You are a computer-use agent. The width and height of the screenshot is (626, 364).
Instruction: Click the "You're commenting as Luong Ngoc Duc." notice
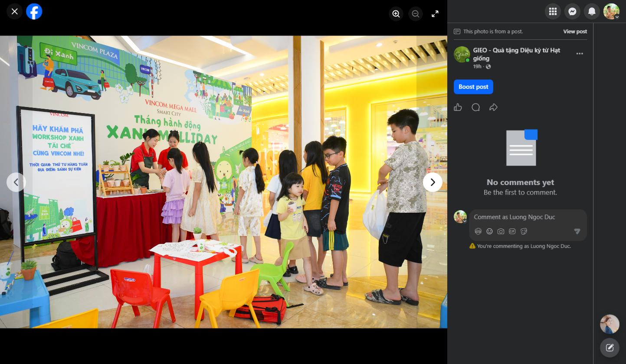coord(524,246)
